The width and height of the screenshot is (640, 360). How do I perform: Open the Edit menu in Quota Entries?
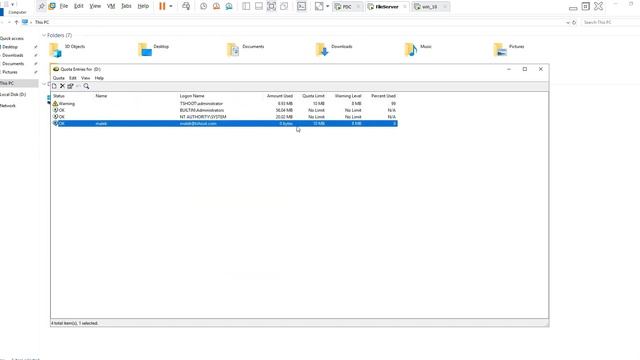pos(73,78)
